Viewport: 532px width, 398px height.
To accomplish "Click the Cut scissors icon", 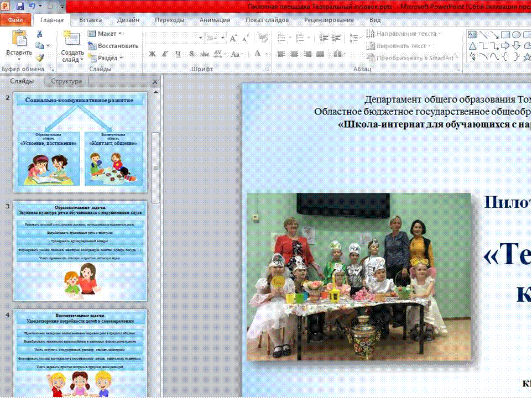I will click(x=39, y=34).
